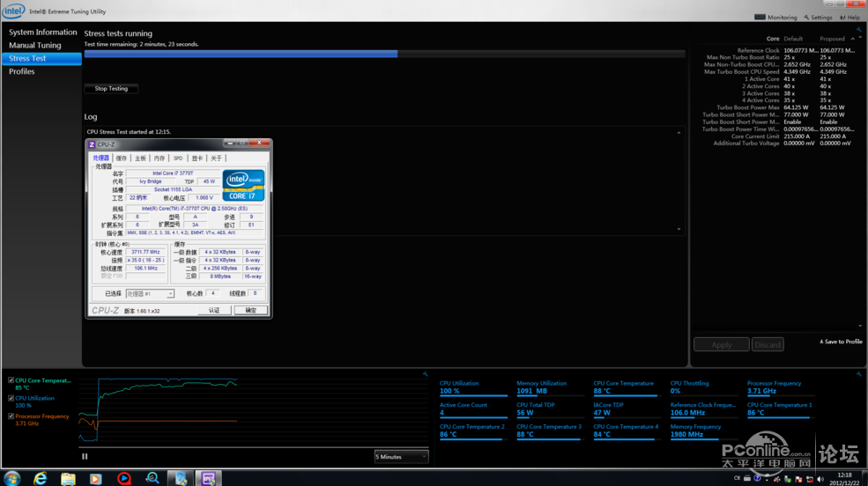The width and height of the screenshot is (868, 486).
Task: Click the CPU-Z core speed 3711.77 MHz field
Action: pos(145,252)
